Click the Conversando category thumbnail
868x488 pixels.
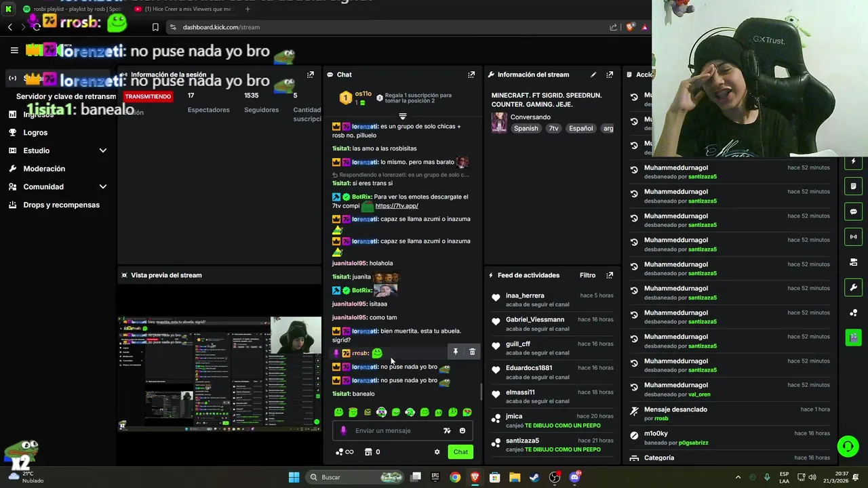coord(499,123)
